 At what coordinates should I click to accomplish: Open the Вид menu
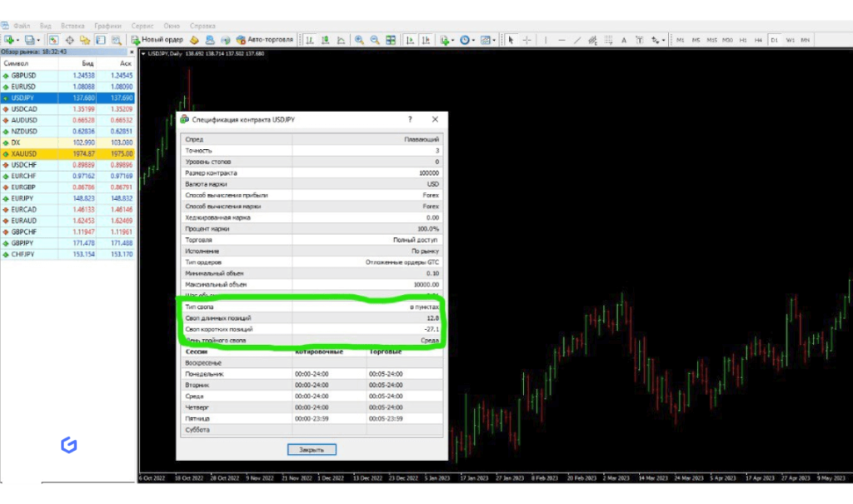point(46,26)
